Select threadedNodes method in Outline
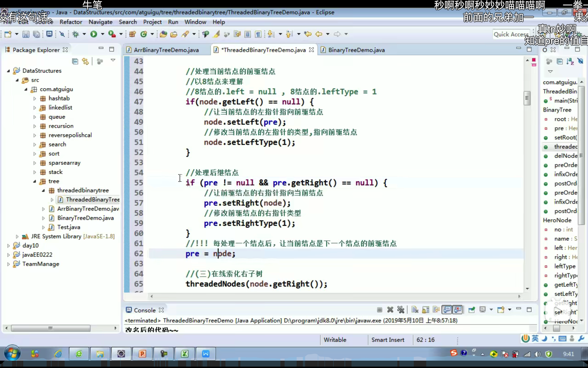Viewport: 588px width, 368px height. pyautogui.click(x=566, y=147)
